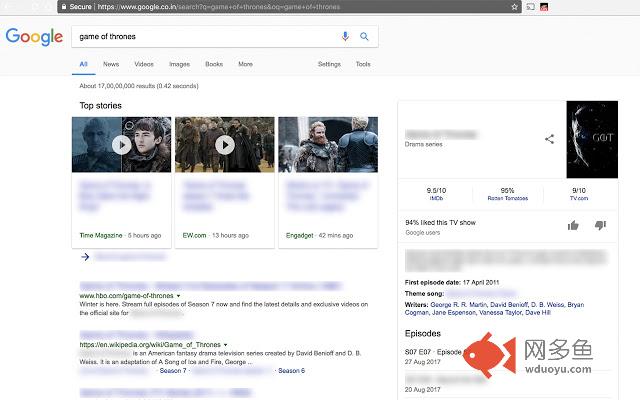The image size is (640, 400).
Task: Expand the hbo.com result dropdown arrow
Action: point(178,296)
